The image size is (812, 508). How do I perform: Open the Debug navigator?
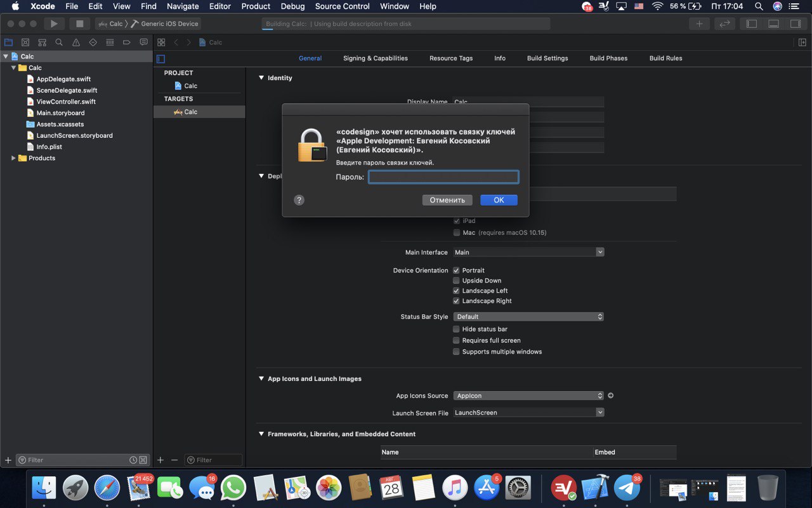[110, 43]
